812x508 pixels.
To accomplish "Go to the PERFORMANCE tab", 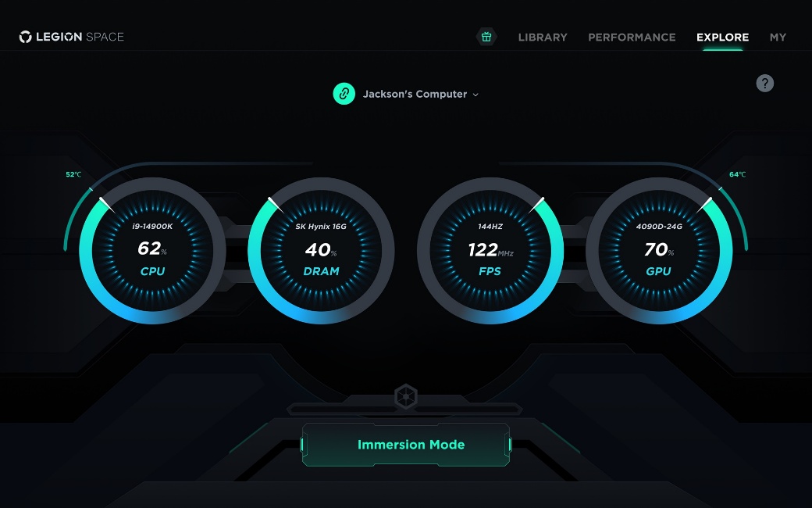I will coord(632,37).
